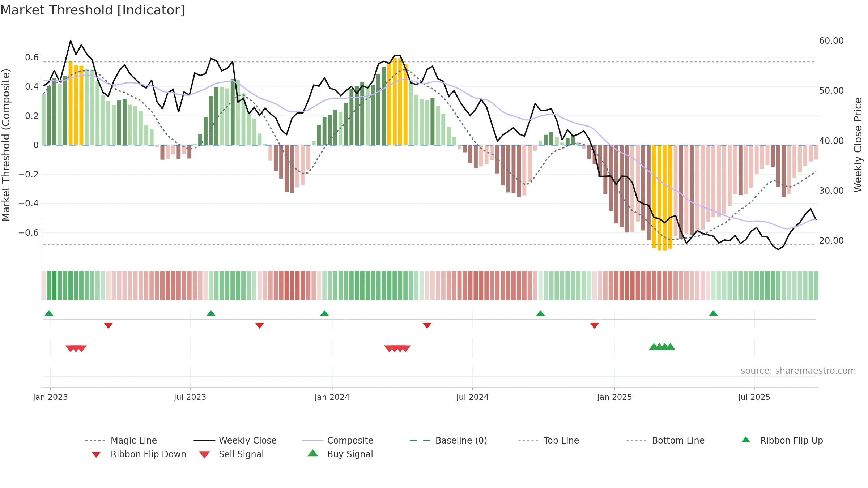Click the 60.00 price axis label
The height and width of the screenshot is (488, 868).
pos(831,40)
